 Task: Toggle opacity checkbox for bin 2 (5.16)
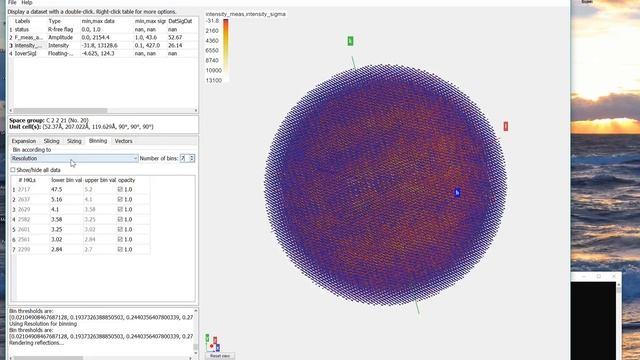click(120, 200)
